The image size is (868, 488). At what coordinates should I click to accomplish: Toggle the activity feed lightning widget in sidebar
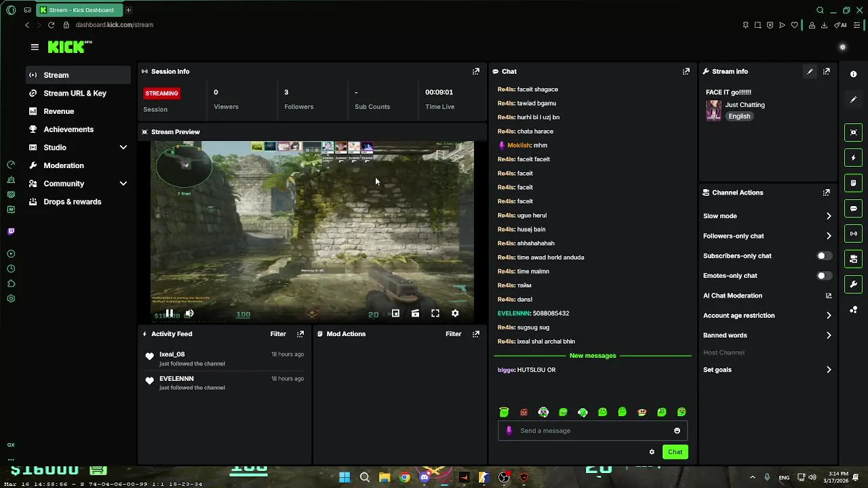(x=853, y=158)
